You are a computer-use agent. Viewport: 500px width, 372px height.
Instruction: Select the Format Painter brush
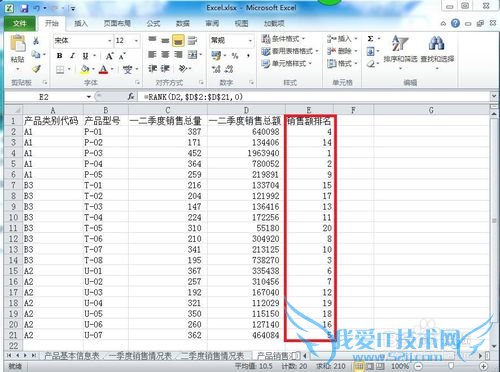click(36, 69)
